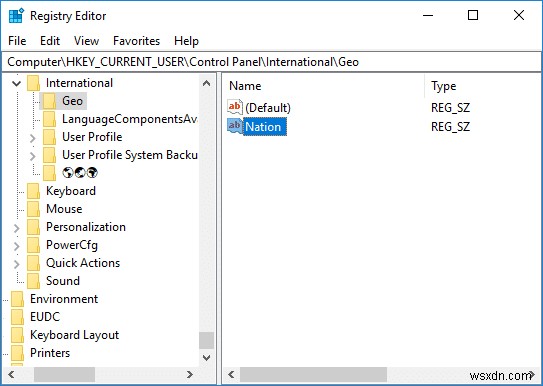This screenshot has width=543, height=386.
Task: Select the International key label
Action: pos(79,83)
